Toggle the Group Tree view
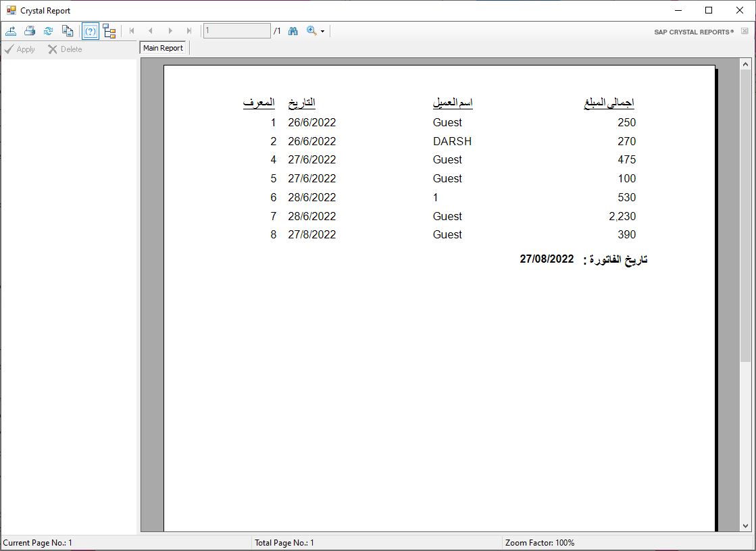756x551 pixels. pos(109,31)
